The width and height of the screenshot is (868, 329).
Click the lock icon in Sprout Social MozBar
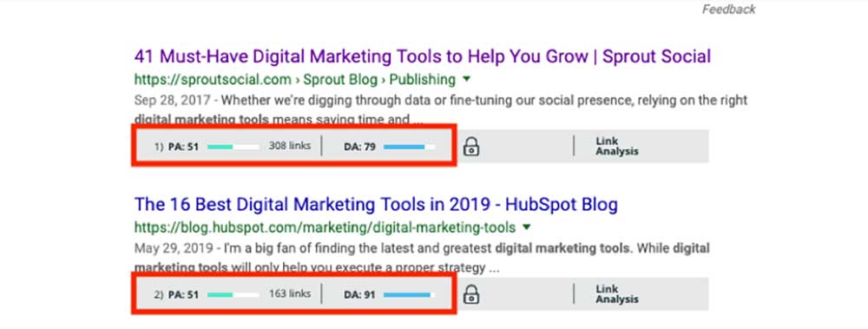coord(471,147)
